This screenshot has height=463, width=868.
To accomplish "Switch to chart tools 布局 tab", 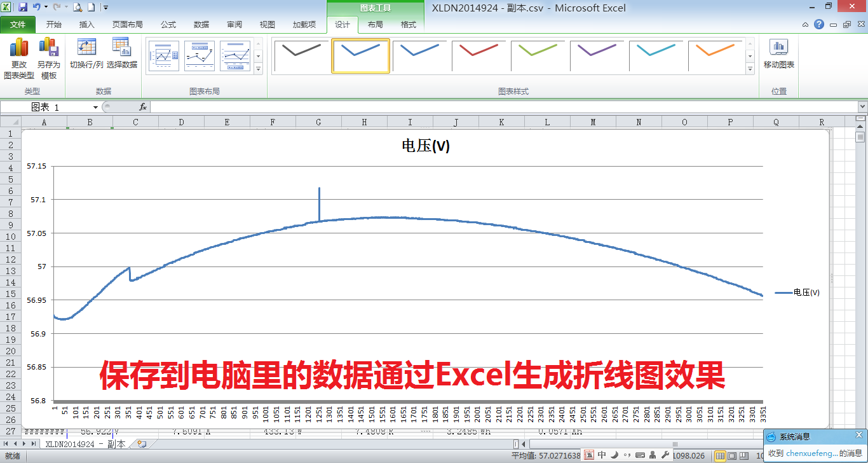I will 376,25.
